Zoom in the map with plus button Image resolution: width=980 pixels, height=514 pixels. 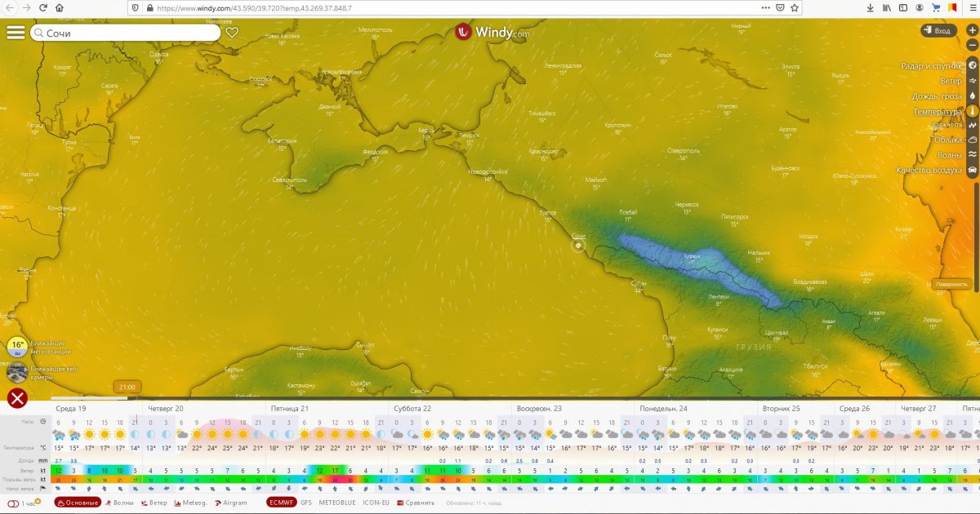point(972,30)
